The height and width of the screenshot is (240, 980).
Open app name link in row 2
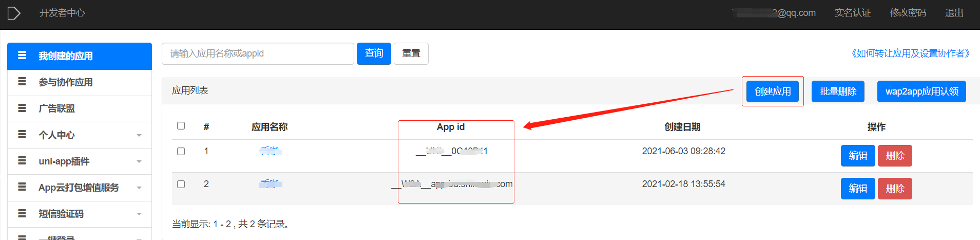click(x=271, y=184)
